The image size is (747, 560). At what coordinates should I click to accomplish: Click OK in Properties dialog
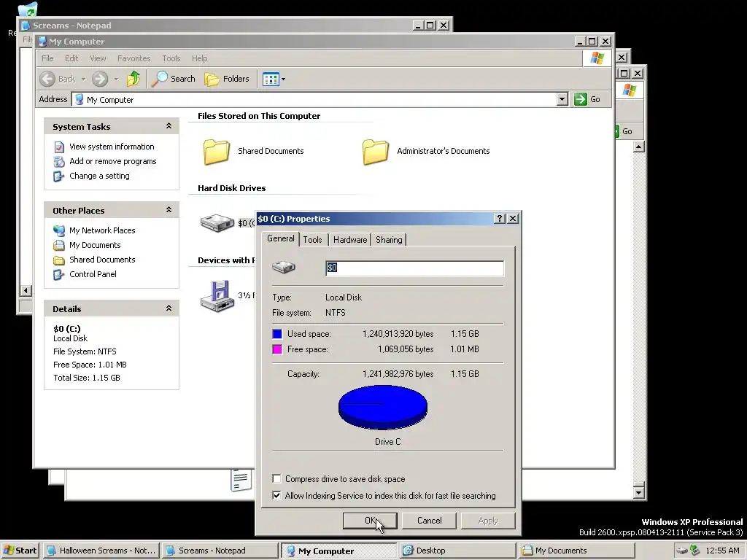[x=370, y=521]
